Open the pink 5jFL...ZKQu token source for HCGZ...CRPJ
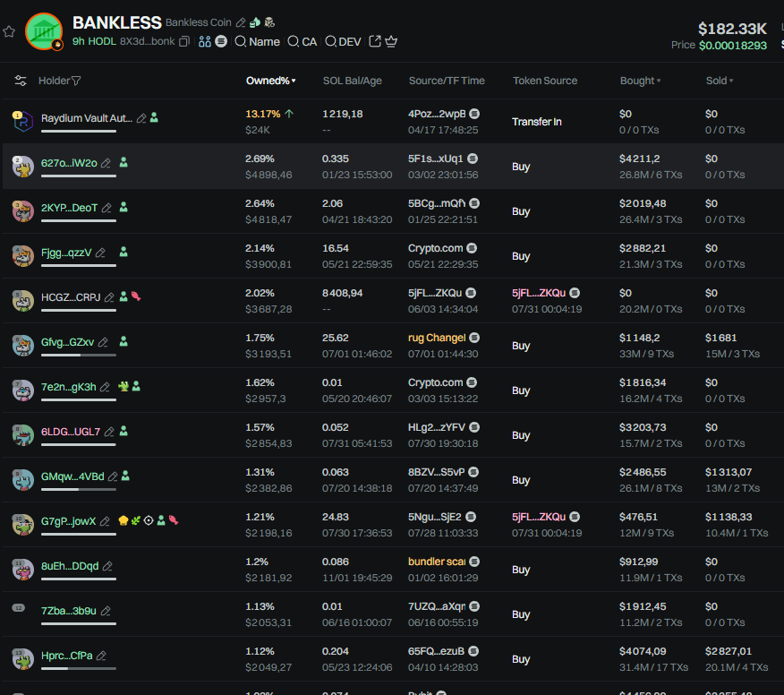This screenshot has height=695, width=784. pyautogui.click(x=539, y=293)
